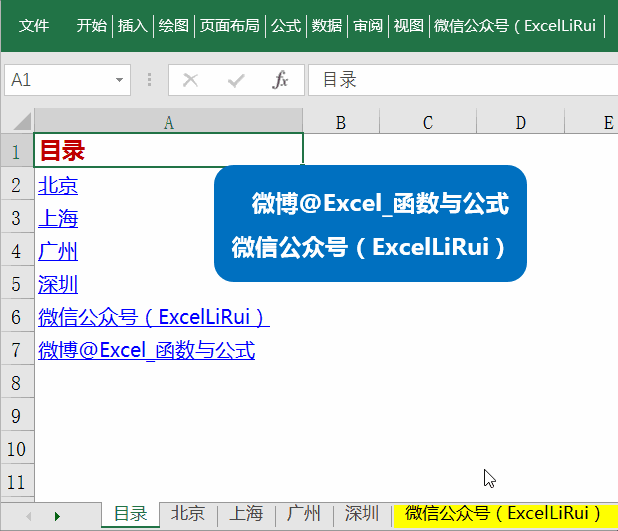This screenshot has width=618, height=531.
Task: Open the 微信公众号（ExcelLiRui） hyperlink in A6
Action: [x=154, y=317]
